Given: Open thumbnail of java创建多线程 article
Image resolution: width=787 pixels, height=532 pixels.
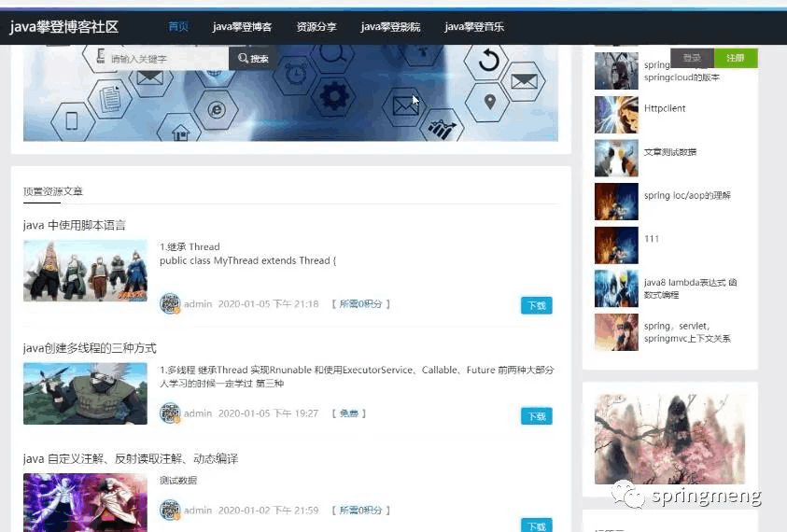Looking at the screenshot, I should [x=85, y=394].
